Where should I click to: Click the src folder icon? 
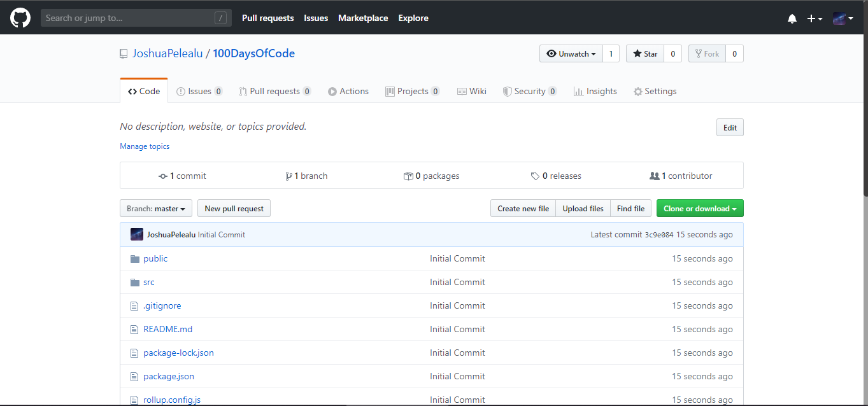134,283
